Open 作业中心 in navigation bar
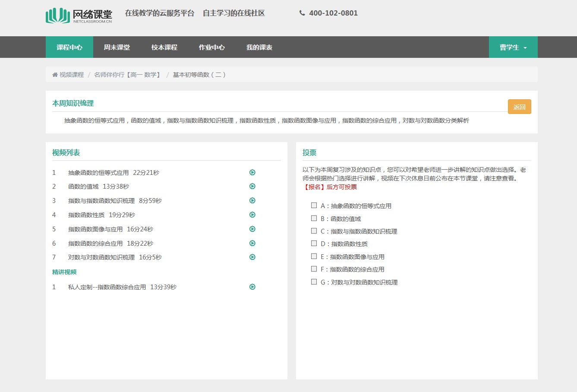This screenshot has height=392, width=577. [x=211, y=47]
